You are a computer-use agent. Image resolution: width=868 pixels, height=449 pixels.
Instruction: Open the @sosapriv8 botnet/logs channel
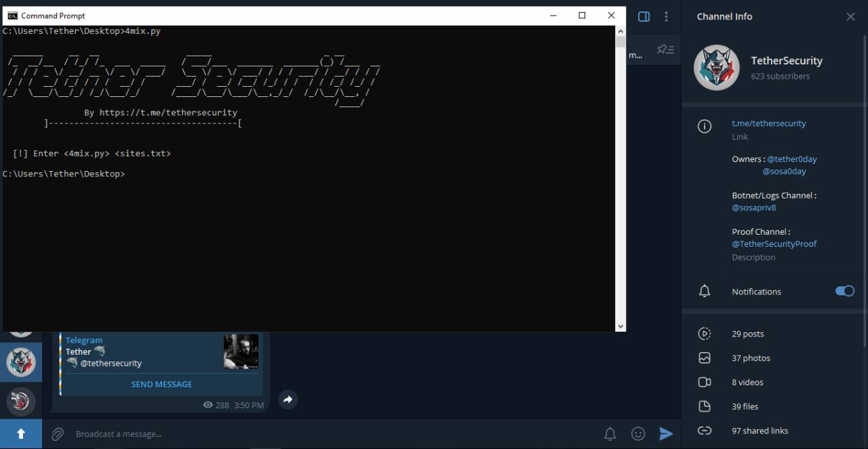point(753,208)
